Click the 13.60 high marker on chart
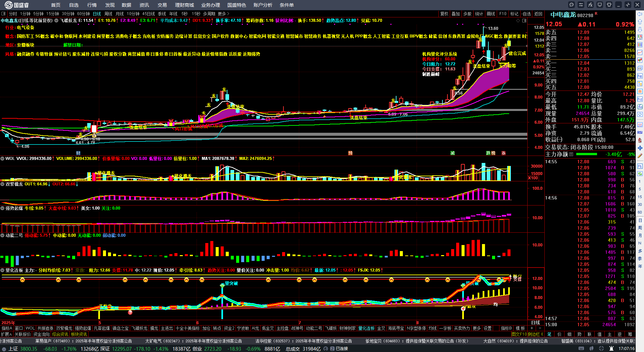 click(x=493, y=28)
